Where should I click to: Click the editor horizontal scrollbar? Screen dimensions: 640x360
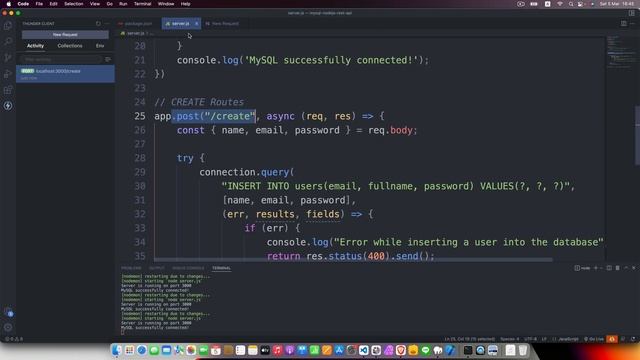[x=353, y=260]
